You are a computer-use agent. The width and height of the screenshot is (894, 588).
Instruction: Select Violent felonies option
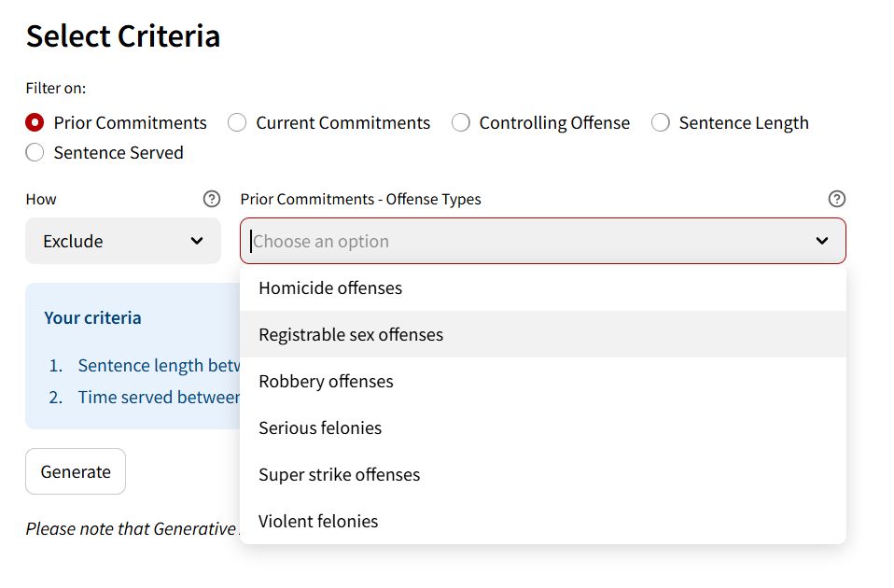318,521
